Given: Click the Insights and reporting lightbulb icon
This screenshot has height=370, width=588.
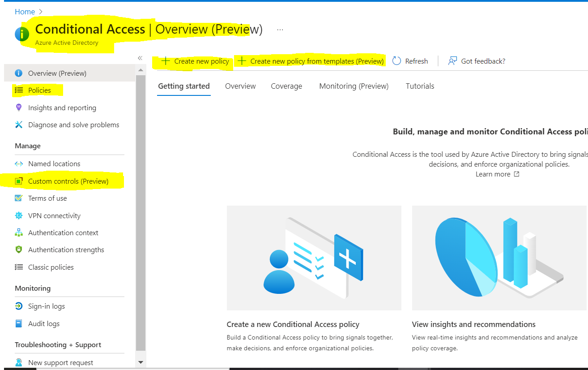Looking at the screenshot, I should [x=18, y=108].
